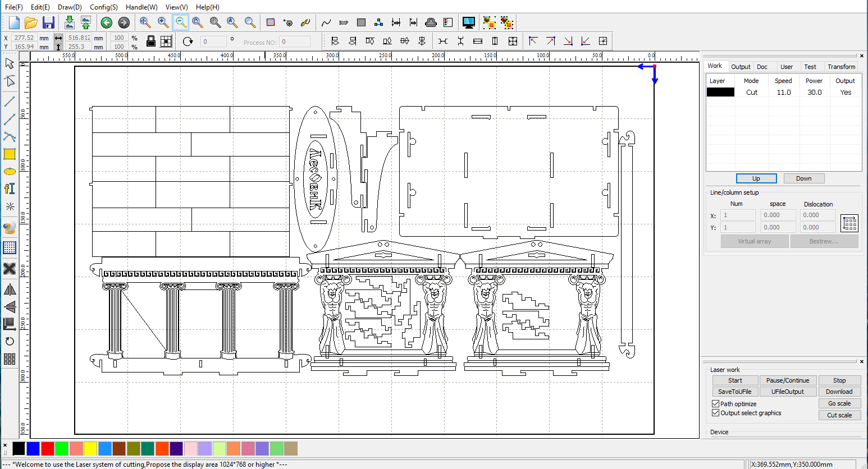Mirror selection horizontally using flip icon
The width and height of the screenshot is (868, 469).
10,289
